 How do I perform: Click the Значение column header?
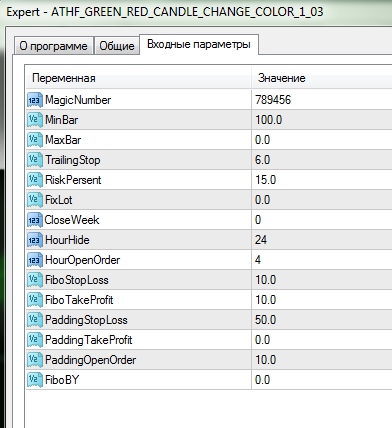322,78
